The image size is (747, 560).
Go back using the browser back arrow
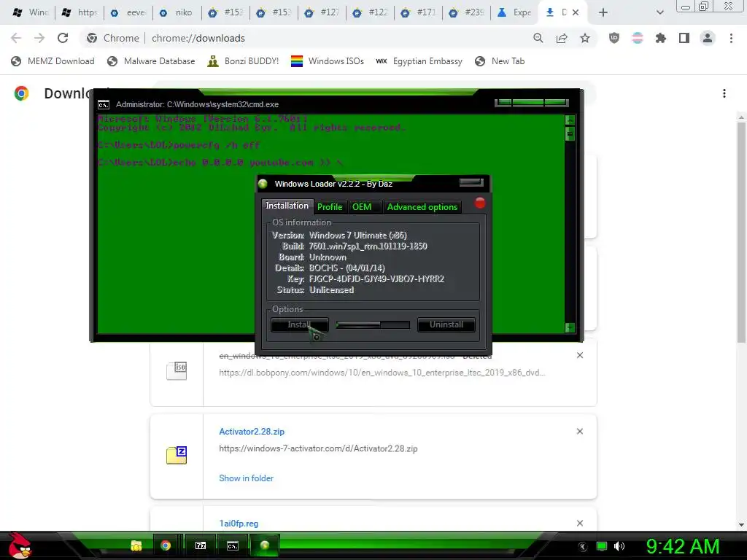click(x=16, y=38)
